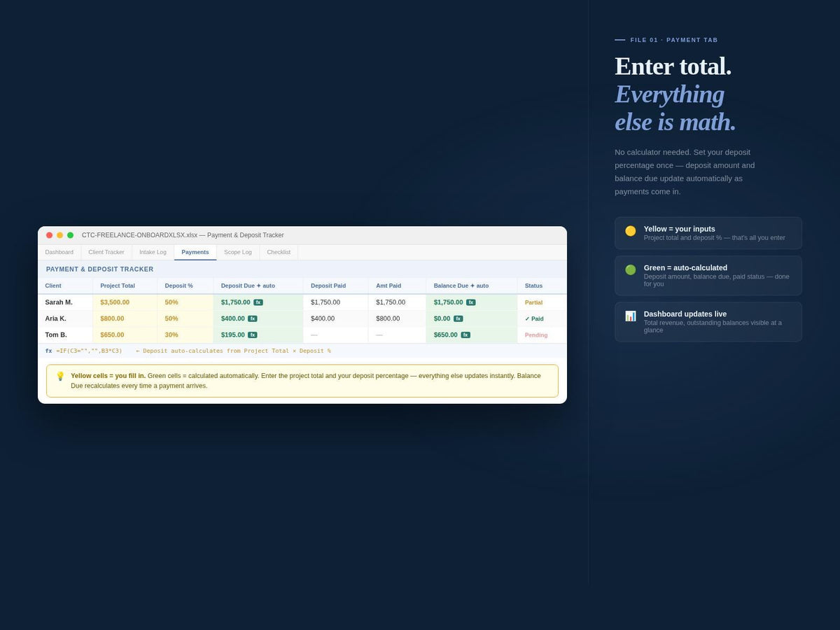
Task: Click the fx badge beside $195.00 deposit due
Action: click(253, 335)
